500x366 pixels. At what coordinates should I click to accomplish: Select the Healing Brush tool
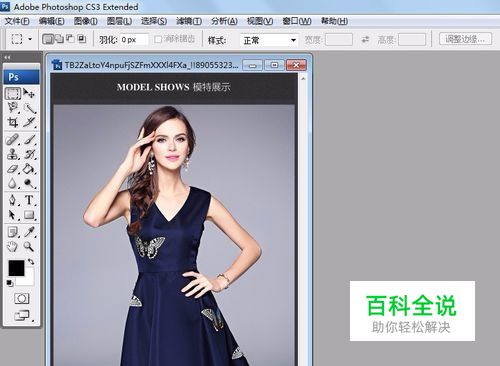pyautogui.click(x=13, y=139)
